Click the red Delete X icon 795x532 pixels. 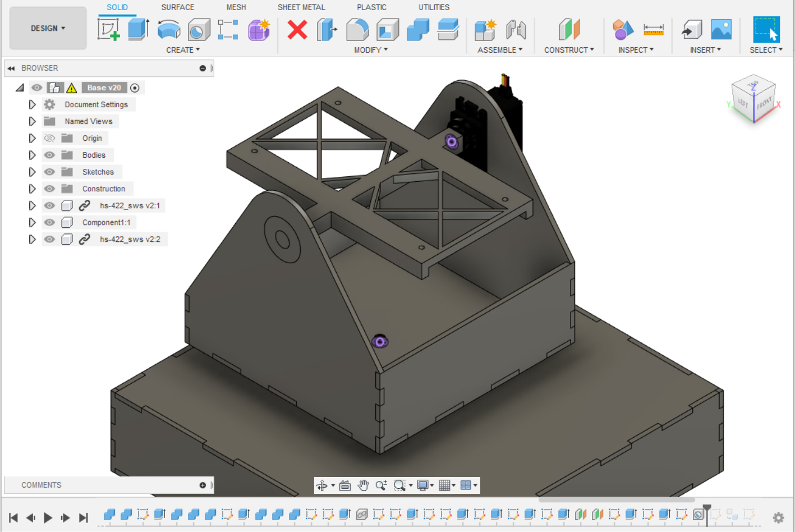tap(297, 29)
